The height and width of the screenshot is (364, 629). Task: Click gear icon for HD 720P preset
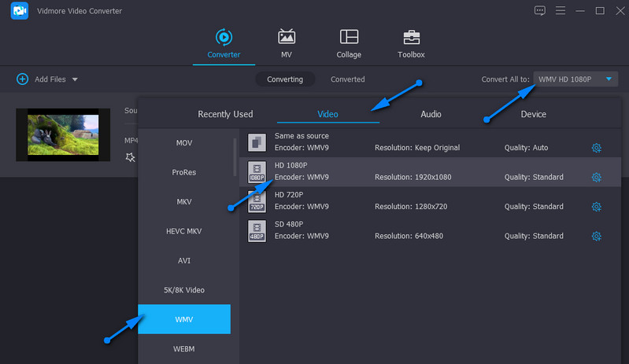[x=596, y=207]
